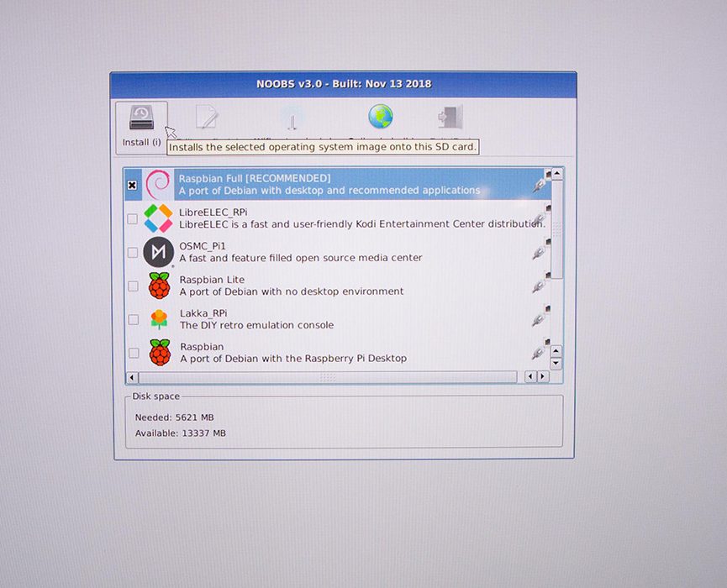The height and width of the screenshot is (588, 727).
Task: Click the up arrow near bottom of vertical scrollbar
Action: click(556, 351)
